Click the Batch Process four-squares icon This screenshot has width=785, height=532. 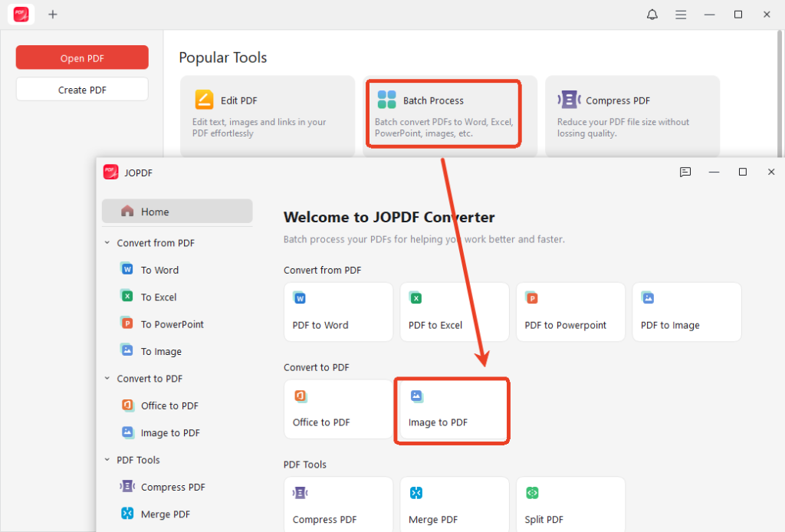click(386, 100)
